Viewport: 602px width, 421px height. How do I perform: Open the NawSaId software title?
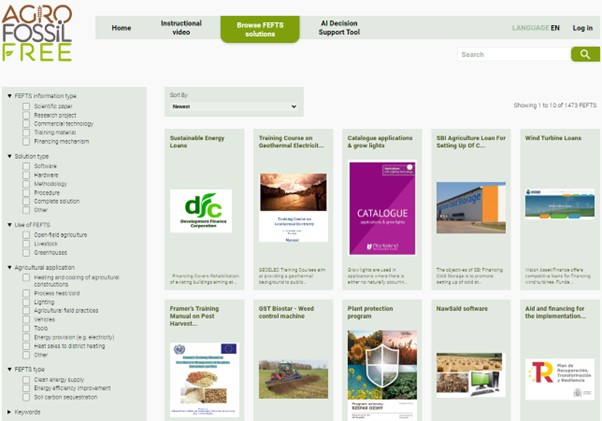462,309
